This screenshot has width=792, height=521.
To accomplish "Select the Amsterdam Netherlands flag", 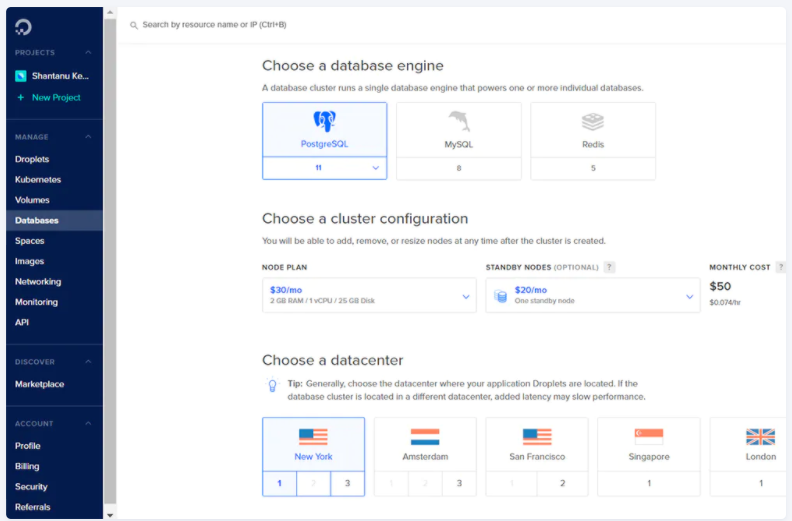I will (425, 437).
